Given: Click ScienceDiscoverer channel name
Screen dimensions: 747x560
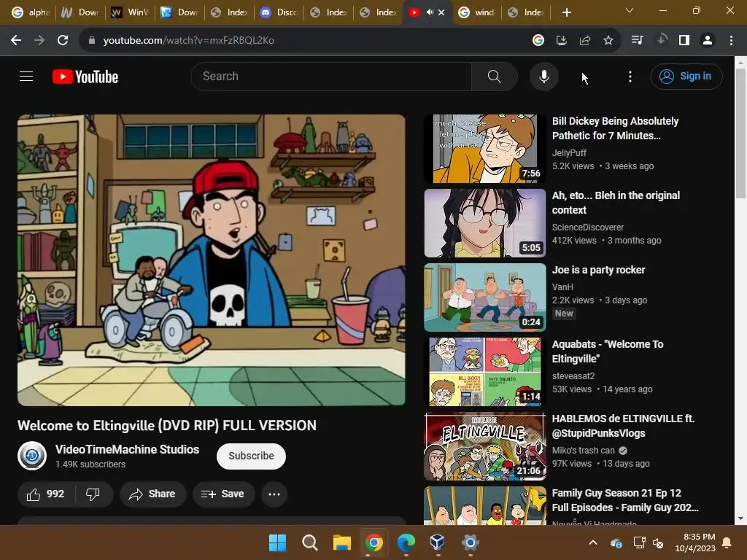Looking at the screenshot, I should (x=588, y=227).
